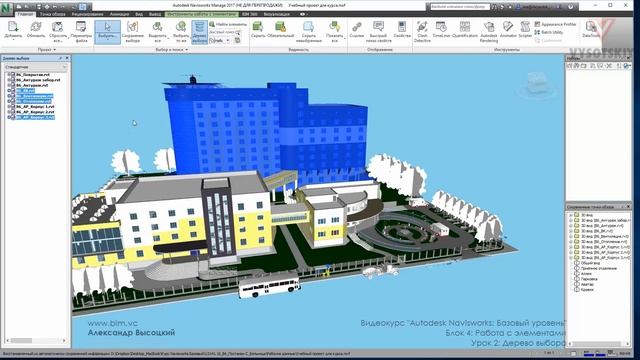Open the Scripter tool
640x360 pixels.
click(x=525, y=30)
